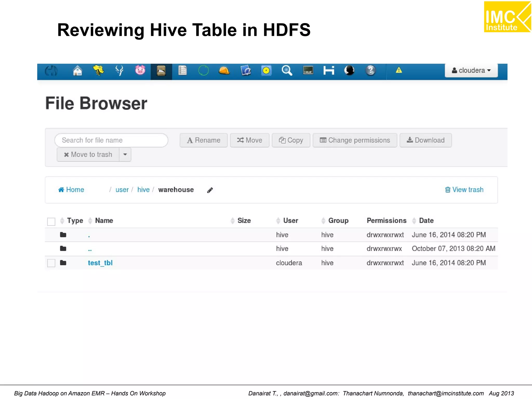Click the folder icon of the '..' row
The height and width of the screenshot is (399, 532).
63,249
